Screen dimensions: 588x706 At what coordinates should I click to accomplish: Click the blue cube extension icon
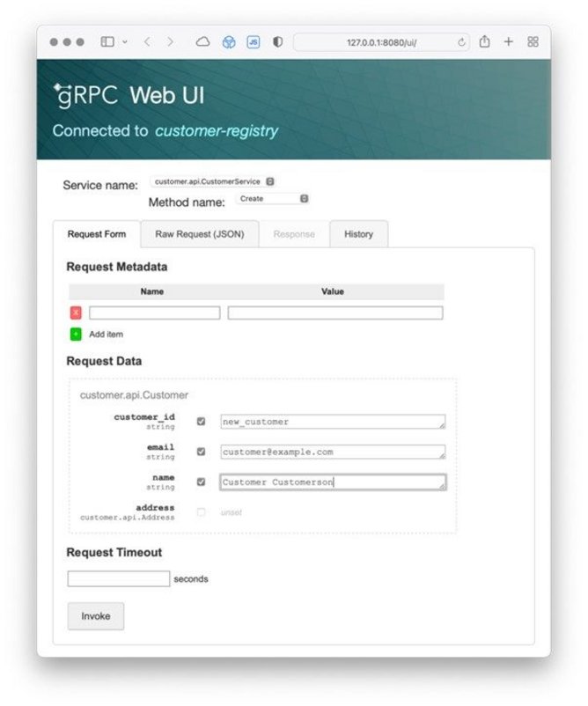point(229,42)
